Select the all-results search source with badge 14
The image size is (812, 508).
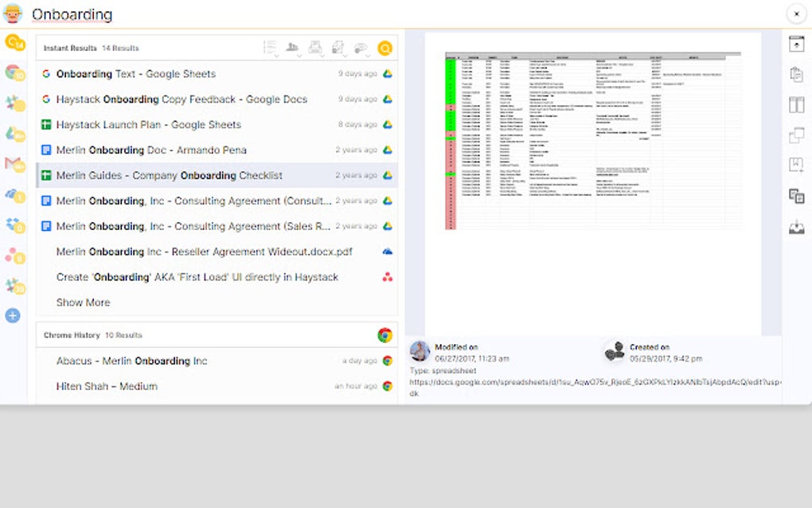click(14, 42)
